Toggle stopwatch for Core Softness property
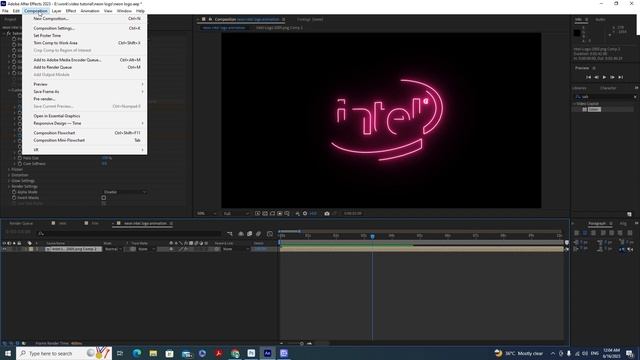 click(20, 164)
